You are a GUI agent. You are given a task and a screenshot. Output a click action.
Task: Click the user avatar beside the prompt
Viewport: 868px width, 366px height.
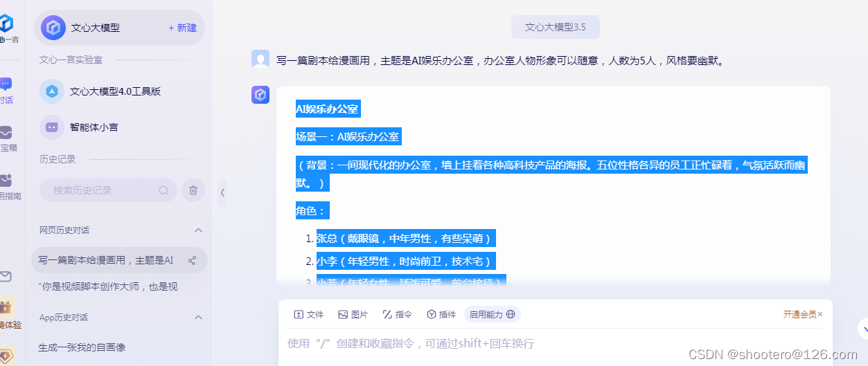(x=260, y=60)
